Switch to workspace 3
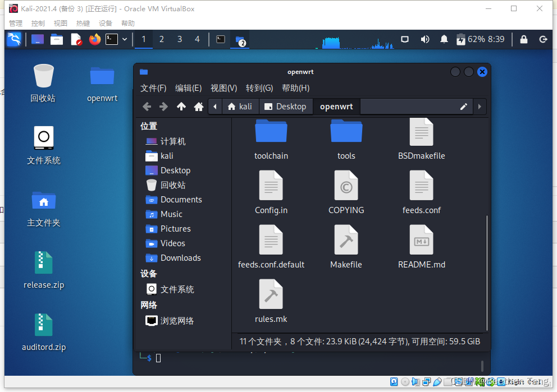557x392 pixels. click(179, 39)
